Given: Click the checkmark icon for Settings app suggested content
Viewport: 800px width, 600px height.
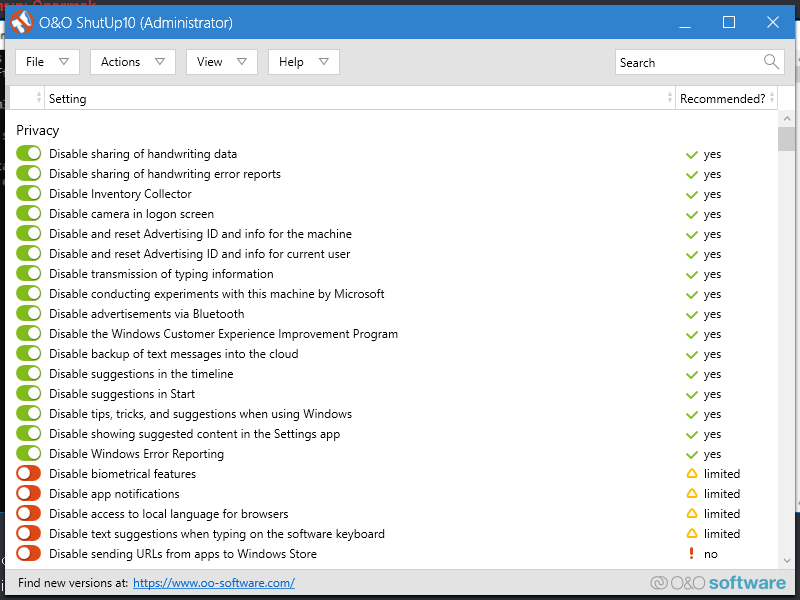Looking at the screenshot, I should (x=692, y=434).
